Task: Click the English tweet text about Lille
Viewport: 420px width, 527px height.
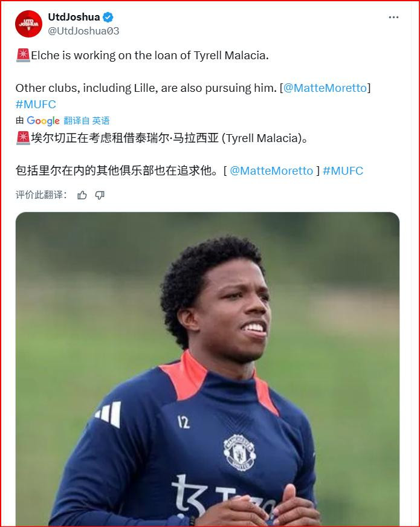Action: click(x=146, y=88)
